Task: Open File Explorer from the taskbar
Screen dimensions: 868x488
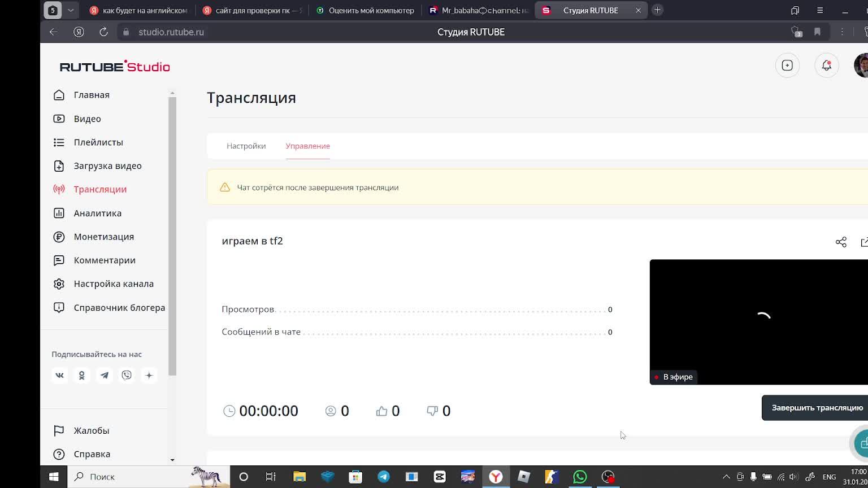Action: (x=300, y=477)
